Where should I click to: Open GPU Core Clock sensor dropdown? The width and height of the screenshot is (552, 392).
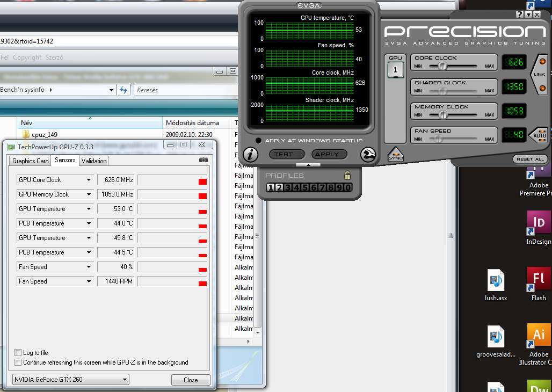[x=89, y=180]
